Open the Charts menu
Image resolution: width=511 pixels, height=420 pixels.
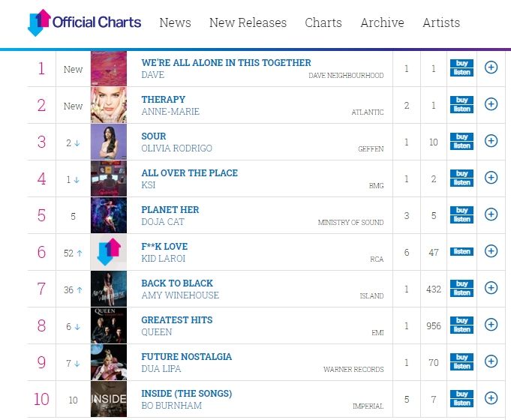tap(323, 22)
